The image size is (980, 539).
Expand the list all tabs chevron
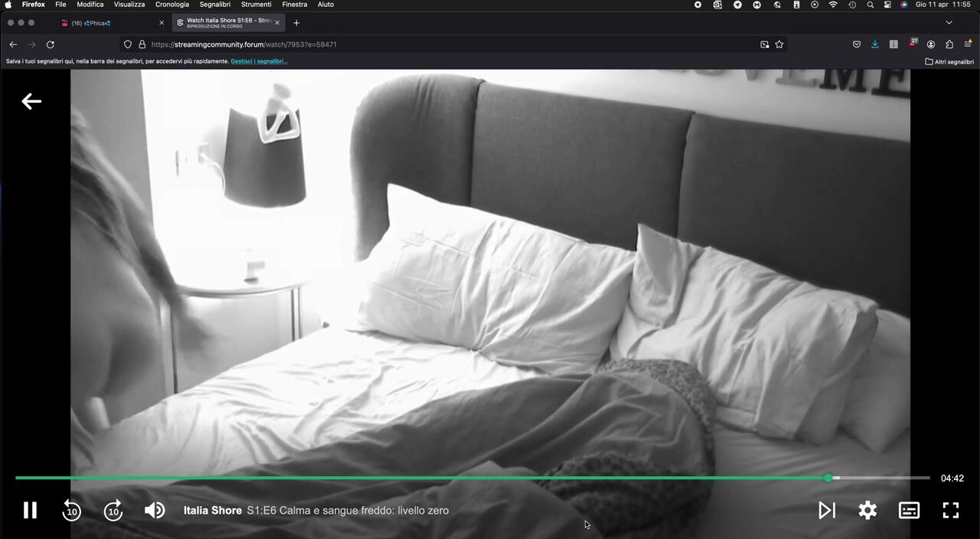pos(949,23)
